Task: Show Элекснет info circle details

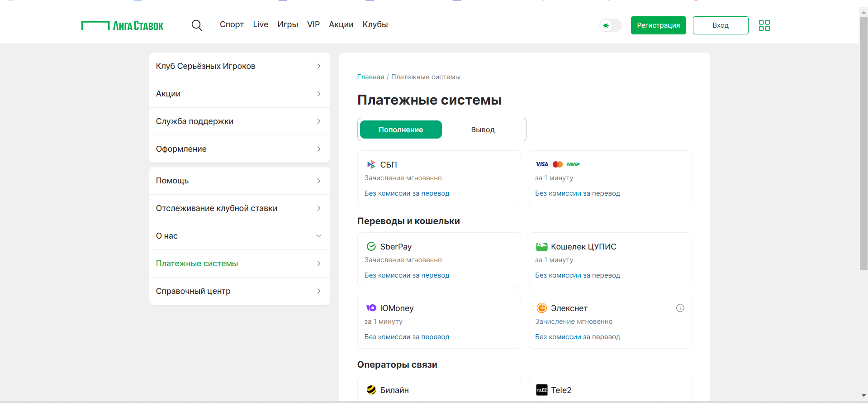Action: pos(680,308)
